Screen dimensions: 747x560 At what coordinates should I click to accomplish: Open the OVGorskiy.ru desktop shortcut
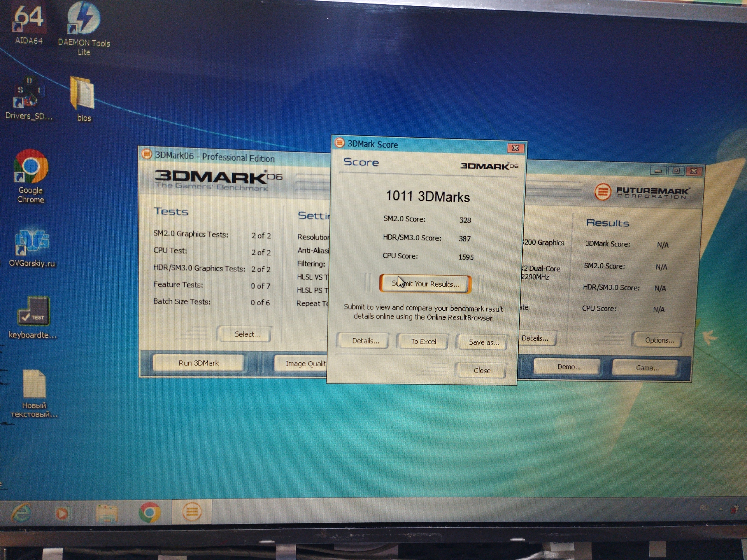[x=32, y=248]
